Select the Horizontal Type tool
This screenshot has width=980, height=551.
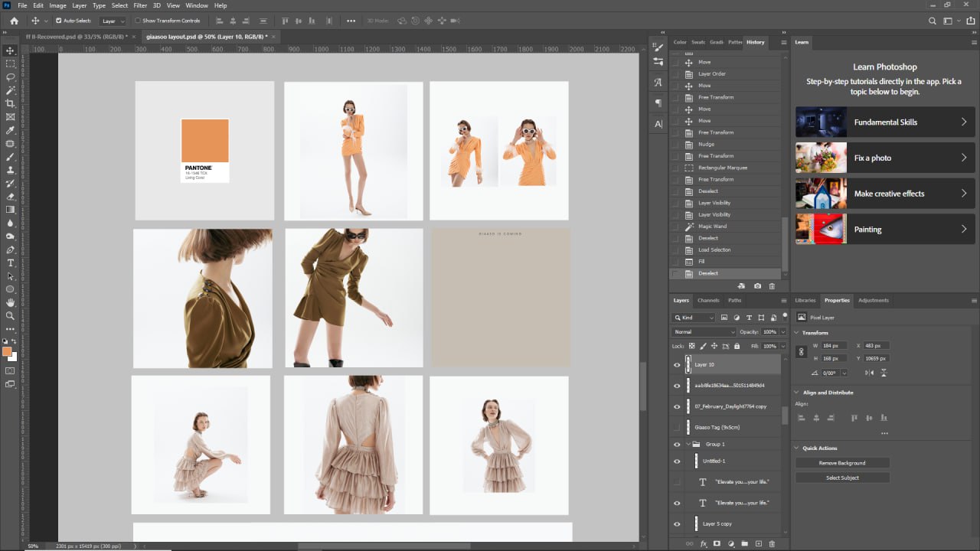(x=10, y=262)
